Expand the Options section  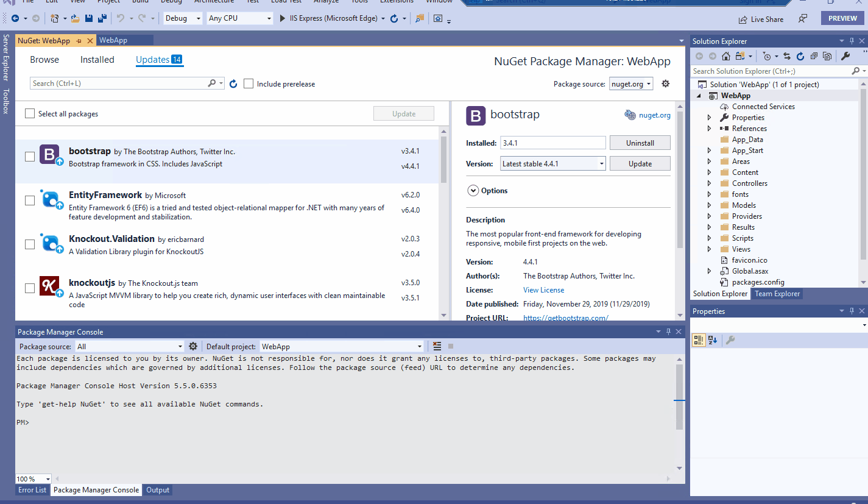pyautogui.click(x=473, y=191)
